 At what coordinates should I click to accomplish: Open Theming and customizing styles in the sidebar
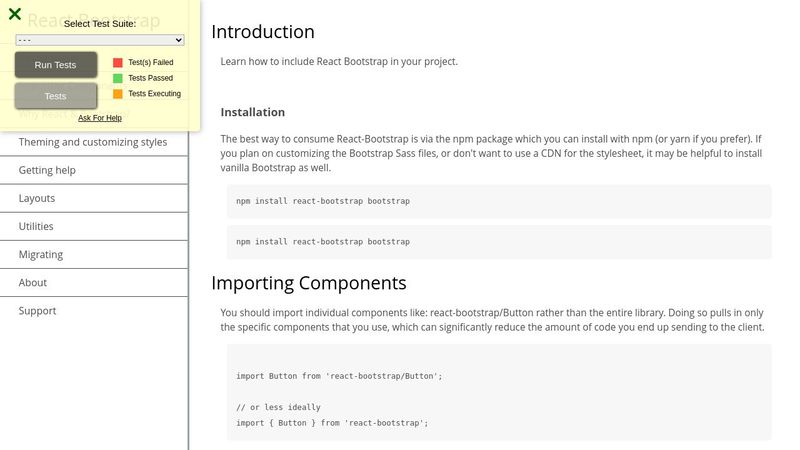point(94,142)
